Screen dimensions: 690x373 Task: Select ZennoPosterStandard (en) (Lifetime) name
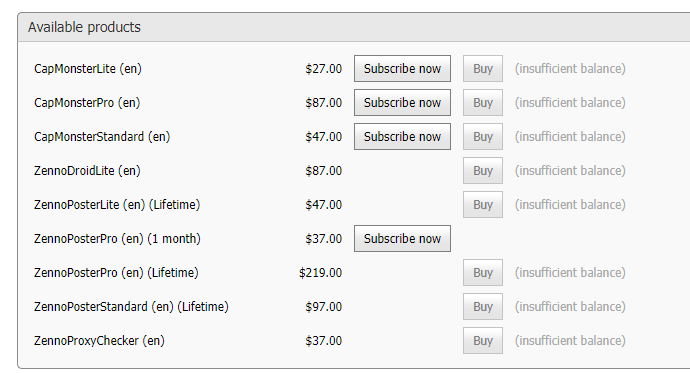pos(131,307)
